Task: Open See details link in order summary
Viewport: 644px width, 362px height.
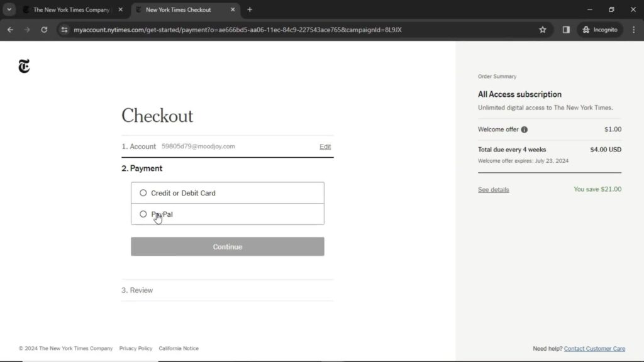Action: pyautogui.click(x=493, y=190)
